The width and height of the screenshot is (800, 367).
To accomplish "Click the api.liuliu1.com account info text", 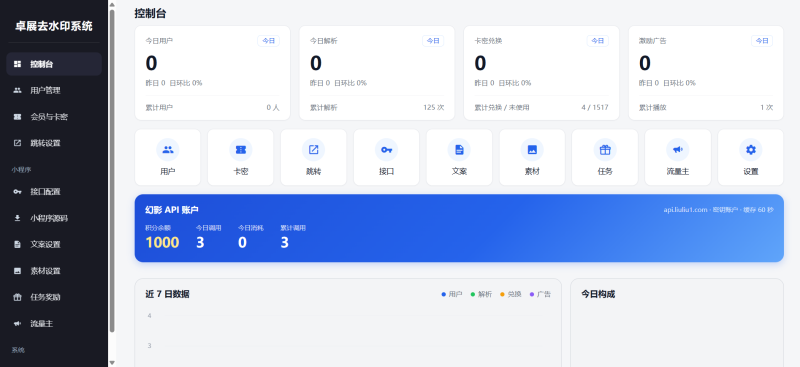I will tap(718, 210).
